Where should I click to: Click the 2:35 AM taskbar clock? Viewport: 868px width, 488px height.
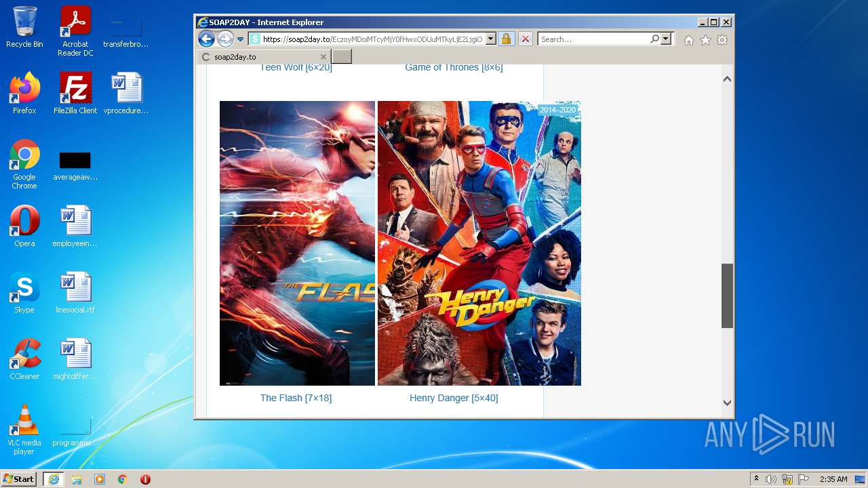833,479
